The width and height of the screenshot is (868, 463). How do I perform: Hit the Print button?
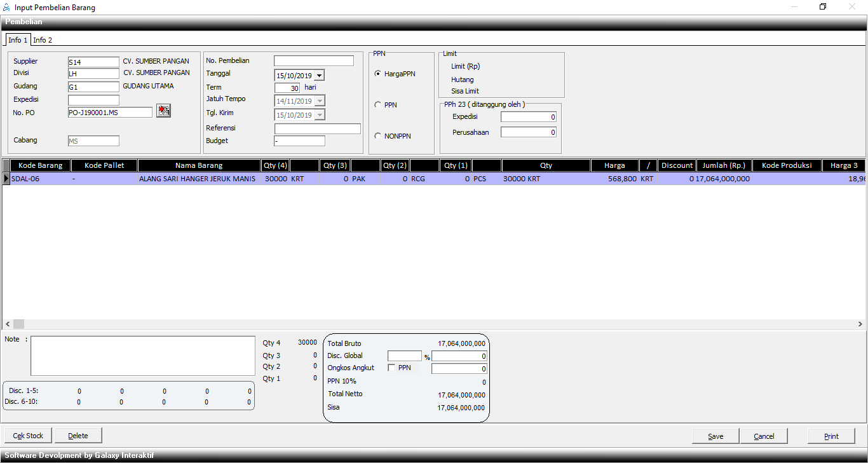[831, 436]
